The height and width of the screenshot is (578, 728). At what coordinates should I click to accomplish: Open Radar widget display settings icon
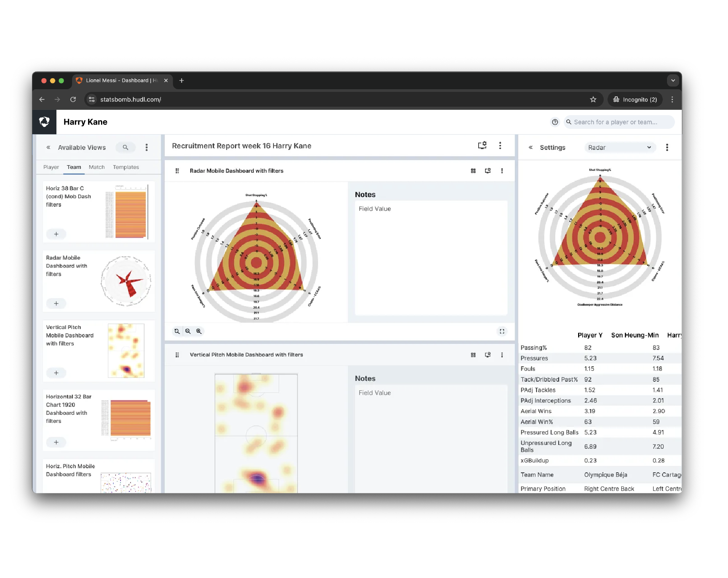click(x=488, y=171)
